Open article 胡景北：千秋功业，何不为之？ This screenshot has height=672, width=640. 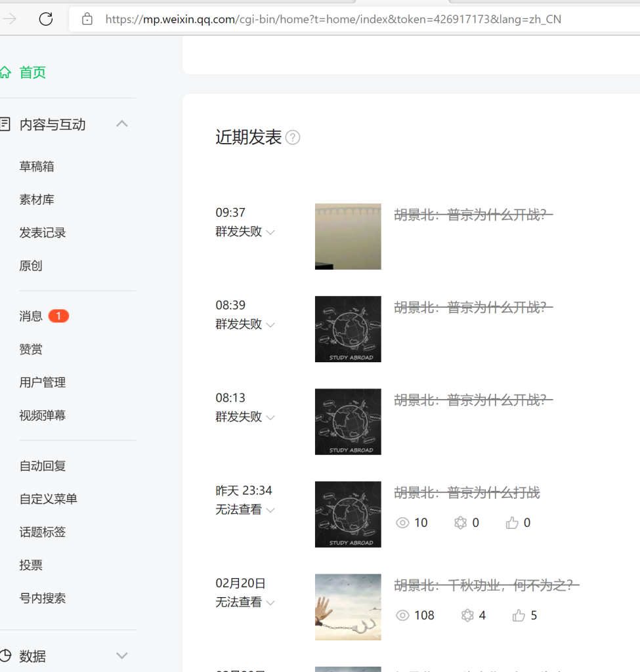point(486,585)
